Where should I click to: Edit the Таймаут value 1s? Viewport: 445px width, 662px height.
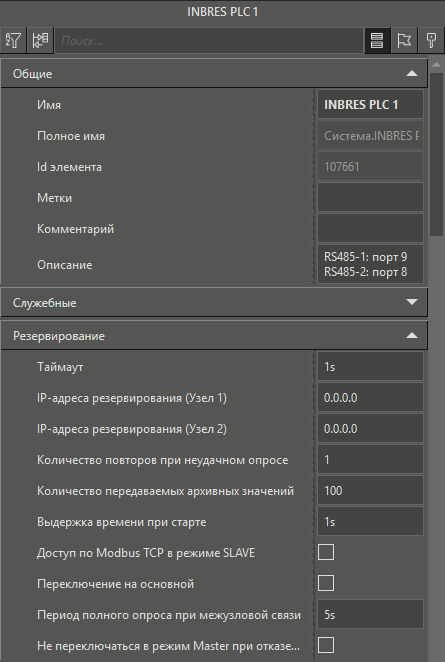pyautogui.click(x=370, y=366)
